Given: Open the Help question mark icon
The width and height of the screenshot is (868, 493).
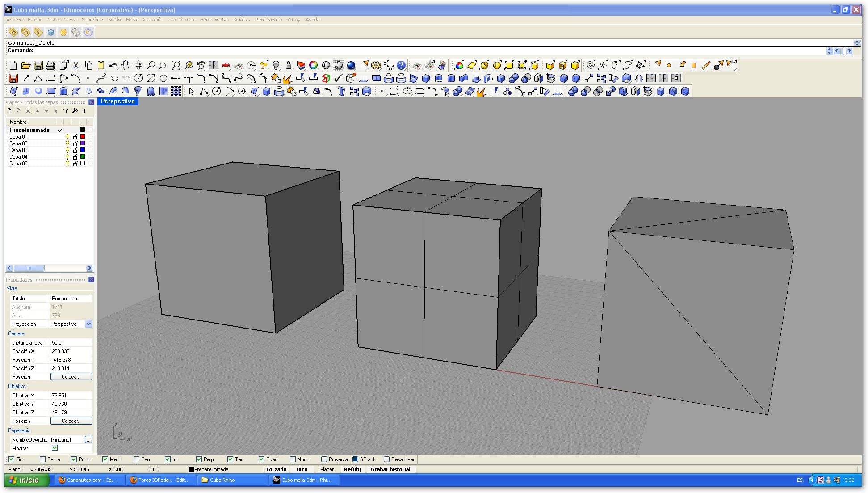Looking at the screenshot, I should (401, 65).
